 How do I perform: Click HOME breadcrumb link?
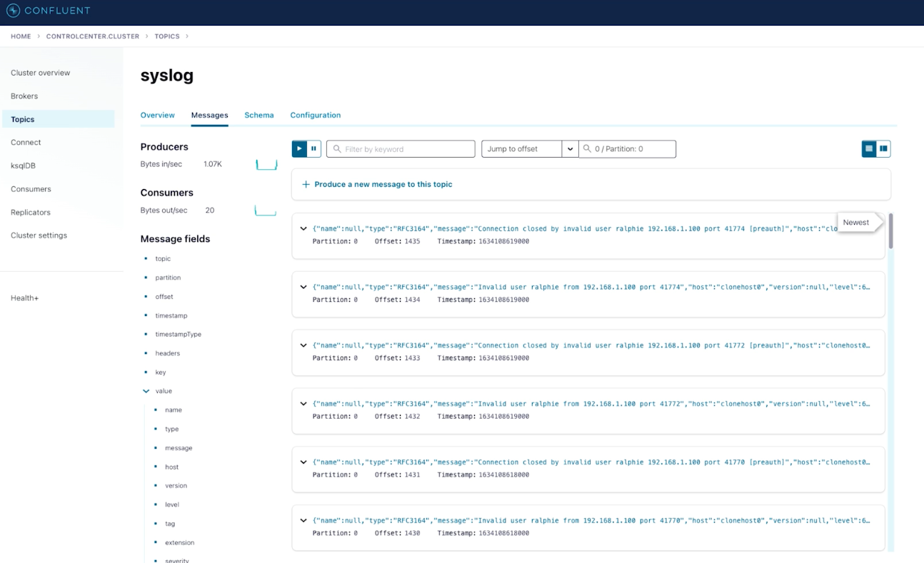pyautogui.click(x=21, y=36)
